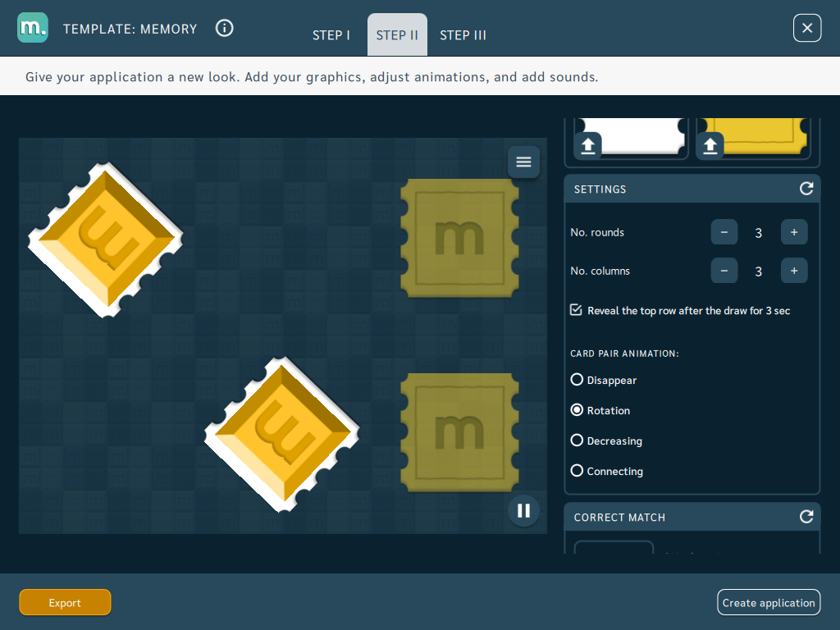The height and width of the screenshot is (630, 840).
Task: Reset the CORRECT MATCH section
Action: tap(806, 517)
